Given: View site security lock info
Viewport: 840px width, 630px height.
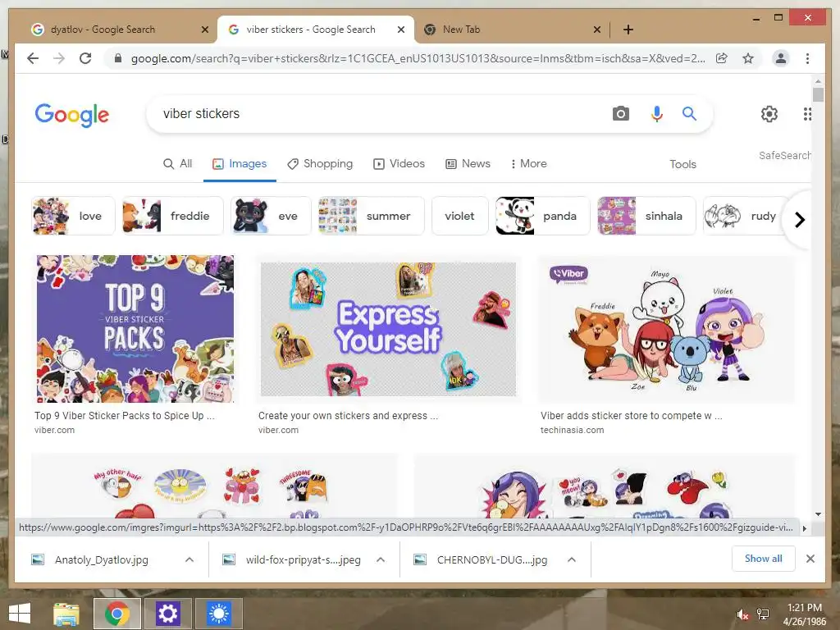Looking at the screenshot, I should 118,58.
